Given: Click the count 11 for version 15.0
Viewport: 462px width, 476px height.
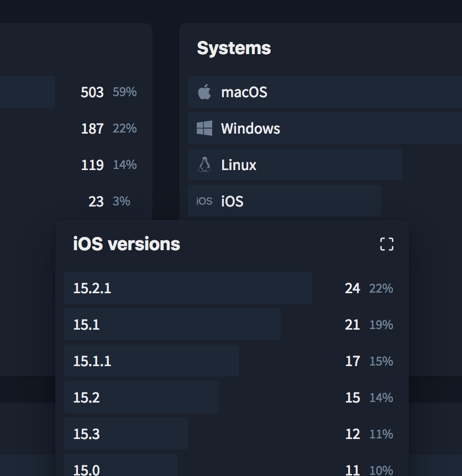Looking at the screenshot, I should [353, 470].
